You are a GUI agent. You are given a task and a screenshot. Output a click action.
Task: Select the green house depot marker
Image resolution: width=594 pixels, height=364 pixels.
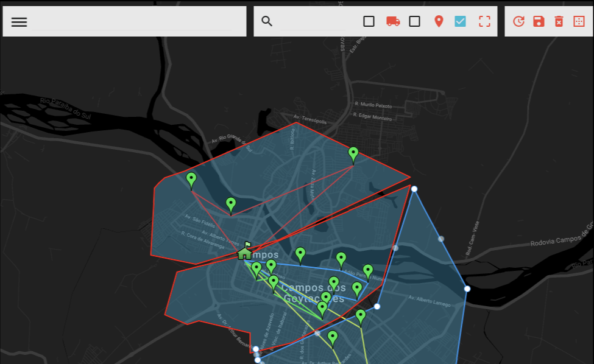(x=245, y=251)
